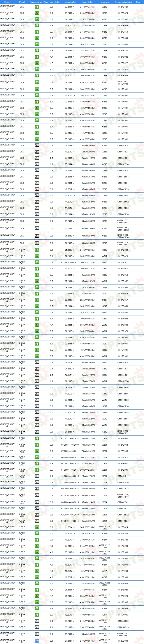
Task: Click engine code M 272.991
Action: tap(123, 470)
